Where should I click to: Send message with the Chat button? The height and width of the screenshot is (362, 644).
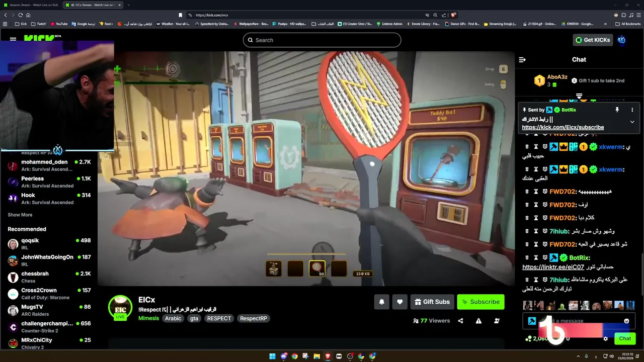click(x=625, y=338)
